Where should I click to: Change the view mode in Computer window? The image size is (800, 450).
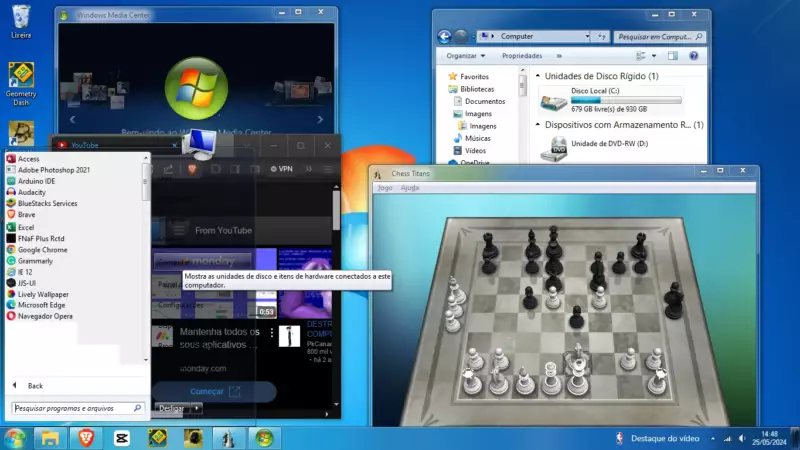(x=641, y=56)
